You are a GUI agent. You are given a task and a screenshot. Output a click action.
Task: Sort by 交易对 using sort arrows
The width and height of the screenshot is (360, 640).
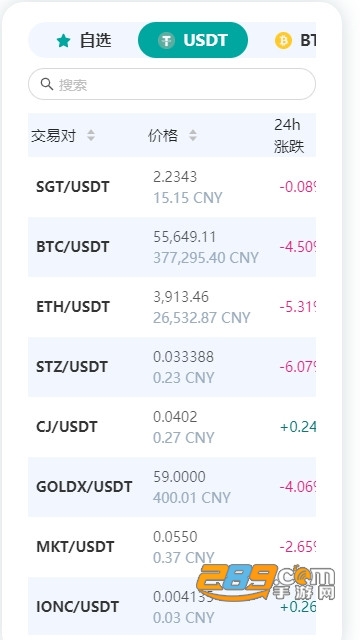(x=91, y=136)
